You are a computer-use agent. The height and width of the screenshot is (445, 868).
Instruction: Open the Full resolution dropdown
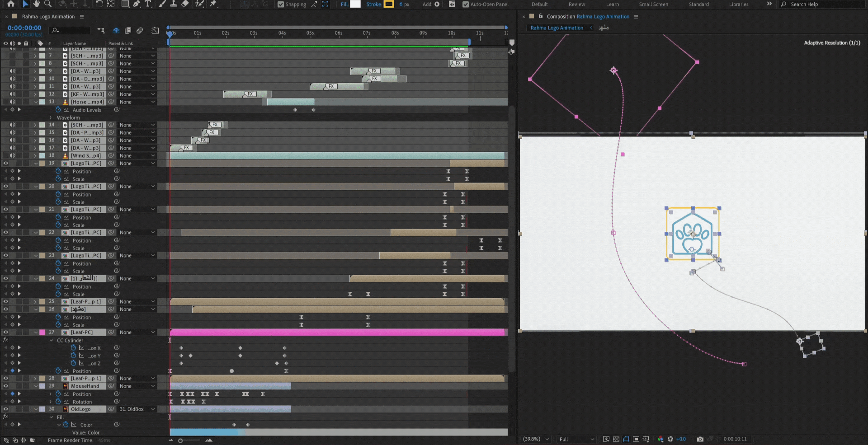[576, 439]
